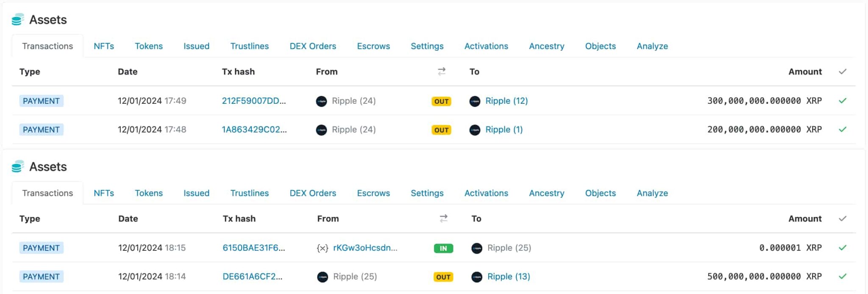Click the green IN direction badge

point(443,248)
